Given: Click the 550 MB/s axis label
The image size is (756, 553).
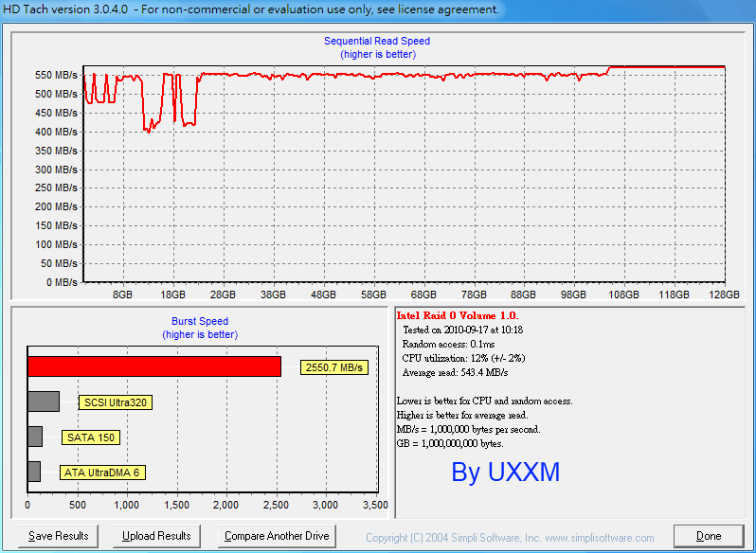Looking at the screenshot, I should click(x=56, y=75).
